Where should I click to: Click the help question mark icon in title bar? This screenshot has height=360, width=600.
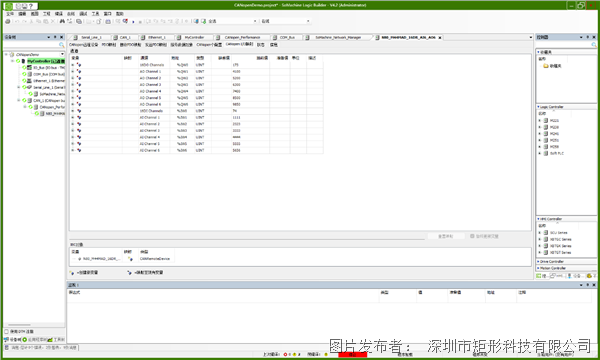click(x=31, y=6)
